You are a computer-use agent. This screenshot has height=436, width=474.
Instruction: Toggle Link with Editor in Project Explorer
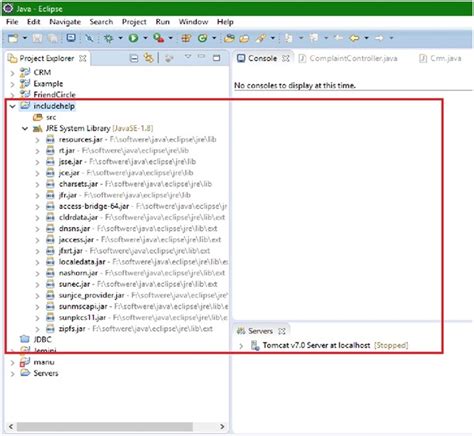click(x=148, y=58)
